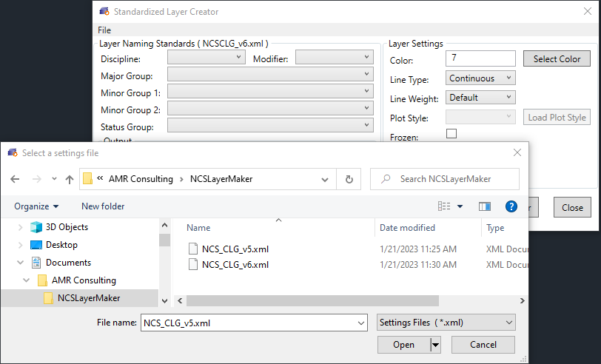Click the 3D Objects folder icon

[x=36, y=227]
